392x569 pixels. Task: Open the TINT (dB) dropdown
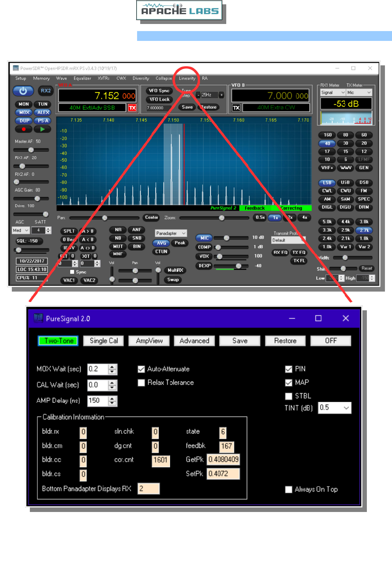tap(335, 408)
